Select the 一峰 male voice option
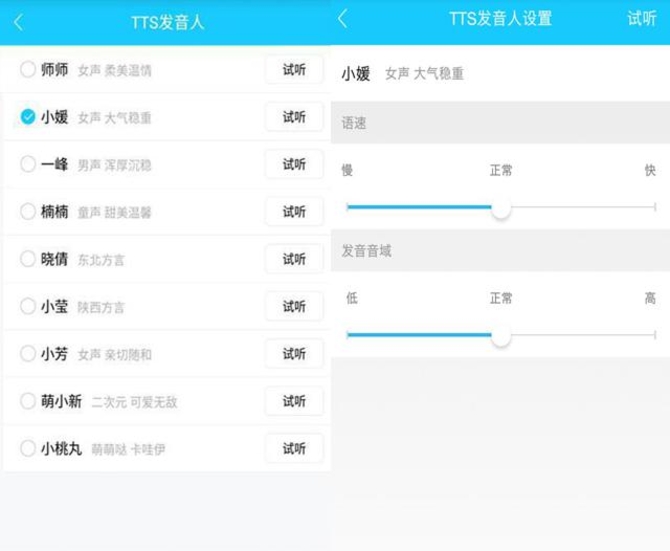This screenshot has width=670, height=551. pos(28,165)
